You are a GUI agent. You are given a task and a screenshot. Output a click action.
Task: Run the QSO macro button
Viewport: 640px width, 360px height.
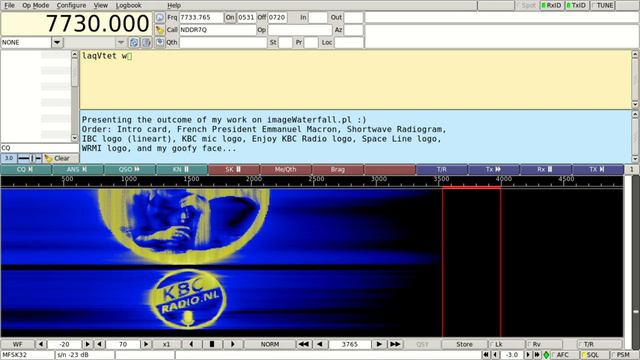(x=130, y=169)
